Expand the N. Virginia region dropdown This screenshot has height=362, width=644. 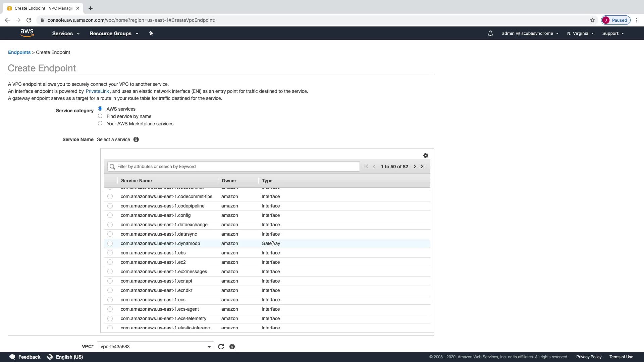(x=580, y=34)
